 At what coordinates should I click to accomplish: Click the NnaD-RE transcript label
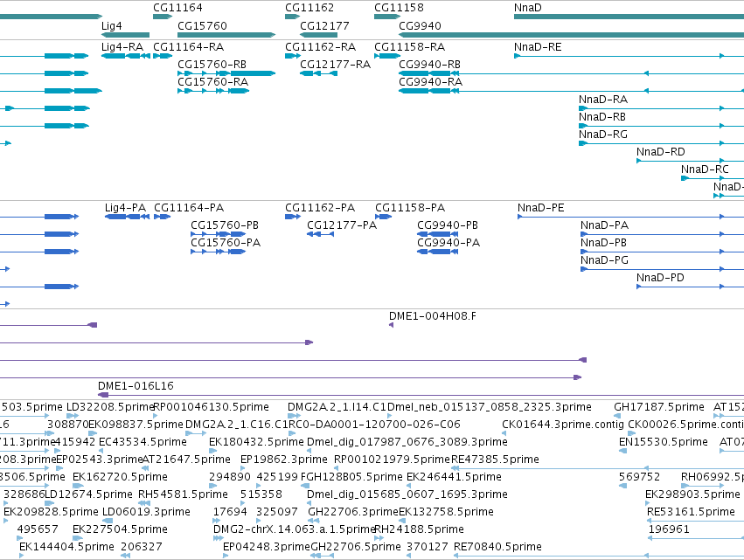click(x=538, y=47)
